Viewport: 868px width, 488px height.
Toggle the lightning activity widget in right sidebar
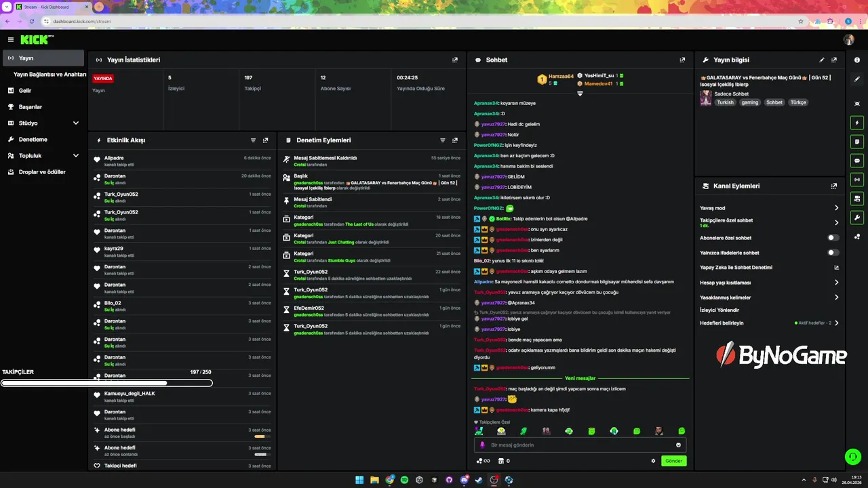pyautogui.click(x=857, y=123)
